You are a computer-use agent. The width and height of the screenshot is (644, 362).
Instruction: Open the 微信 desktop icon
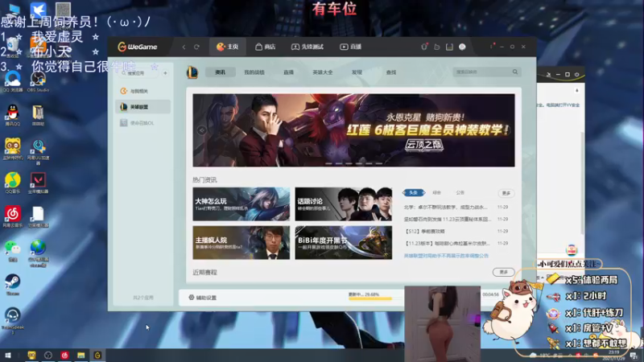click(x=13, y=251)
